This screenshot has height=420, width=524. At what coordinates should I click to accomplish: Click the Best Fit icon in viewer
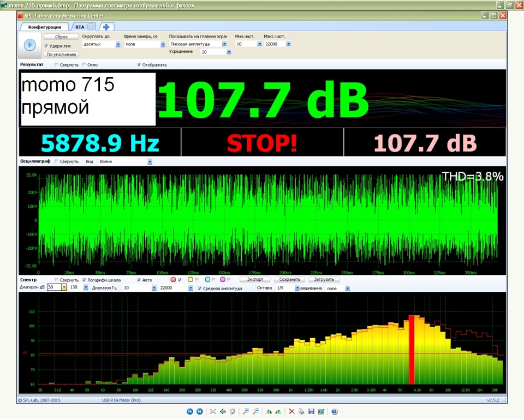[213, 411]
